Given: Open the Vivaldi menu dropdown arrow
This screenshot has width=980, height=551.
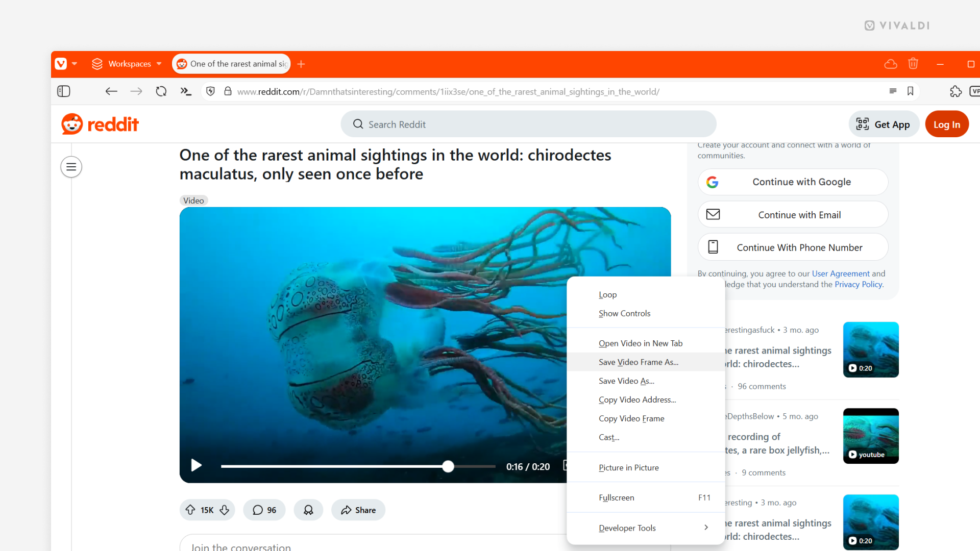Looking at the screenshot, I should pos(75,64).
